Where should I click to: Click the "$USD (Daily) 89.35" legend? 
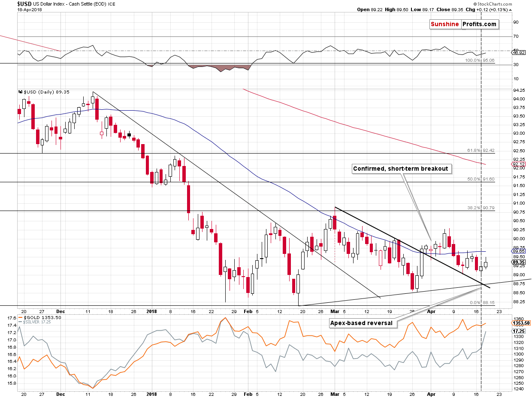[43, 92]
